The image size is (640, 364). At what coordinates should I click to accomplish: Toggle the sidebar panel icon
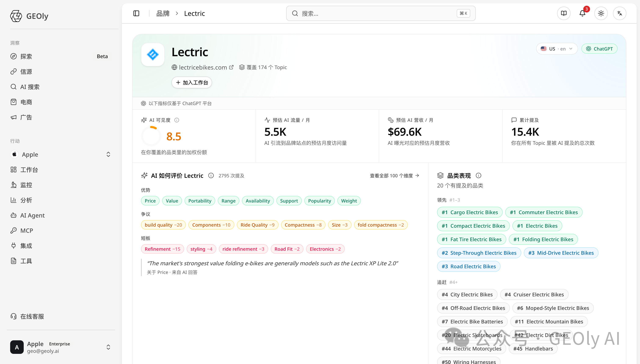tap(136, 13)
